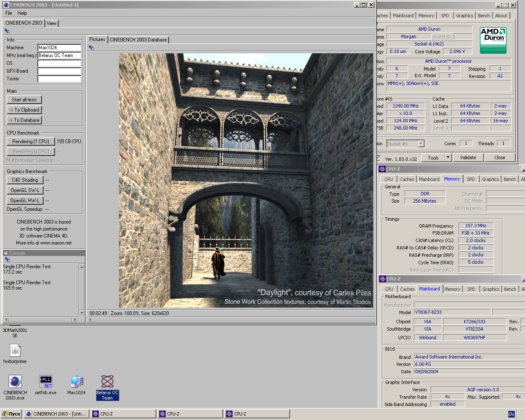Click the EN language indicator in tray
Viewport: 525px width, 420px height.
click(x=511, y=414)
